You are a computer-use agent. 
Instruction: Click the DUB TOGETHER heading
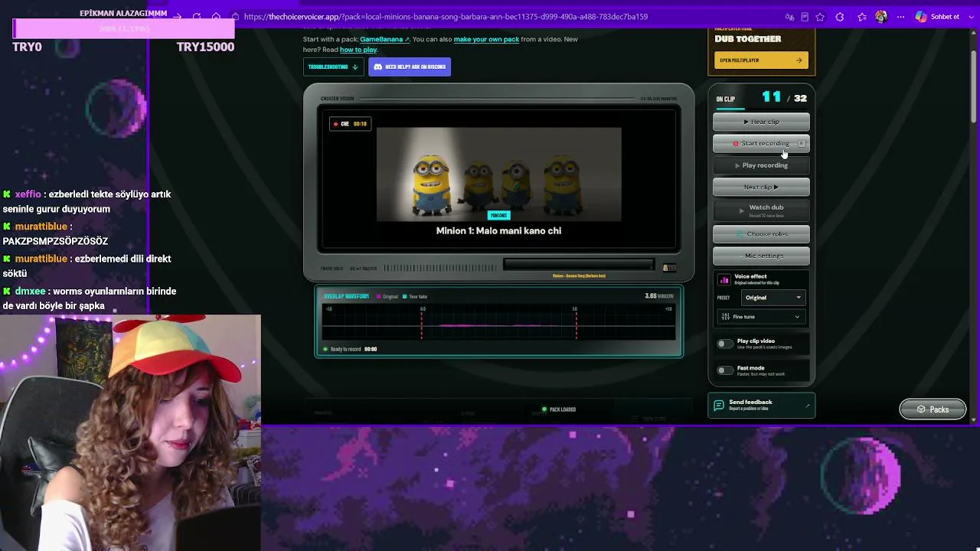tap(748, 39)
